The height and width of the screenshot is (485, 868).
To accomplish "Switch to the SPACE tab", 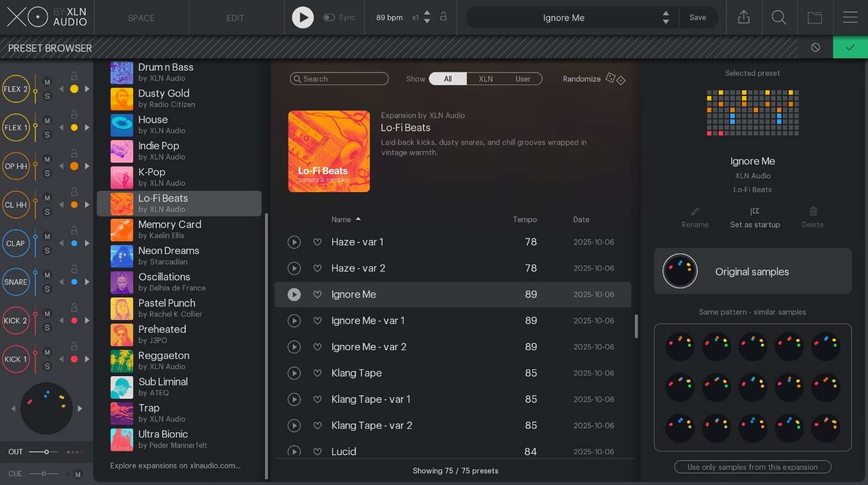I will tap(141, 18).
